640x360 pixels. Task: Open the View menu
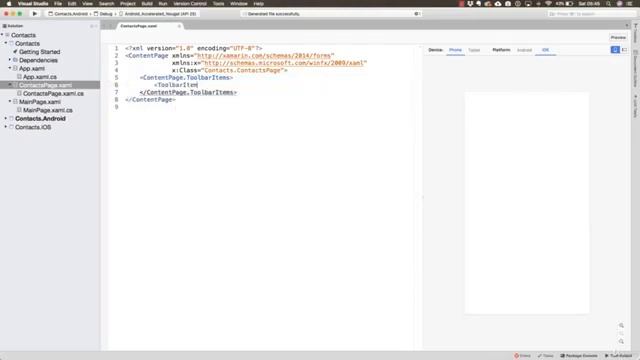(x=87, y=4)
